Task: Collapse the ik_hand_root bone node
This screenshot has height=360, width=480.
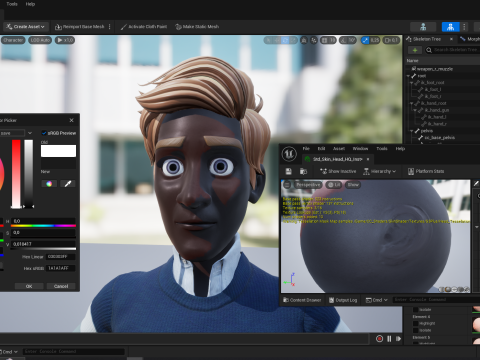Action: pyautogui.click(x=412, y=103)
